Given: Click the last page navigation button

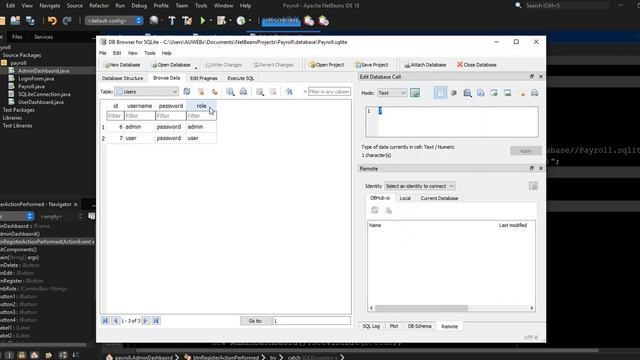Looking at the screenshot, I should [x=156, y=321].
